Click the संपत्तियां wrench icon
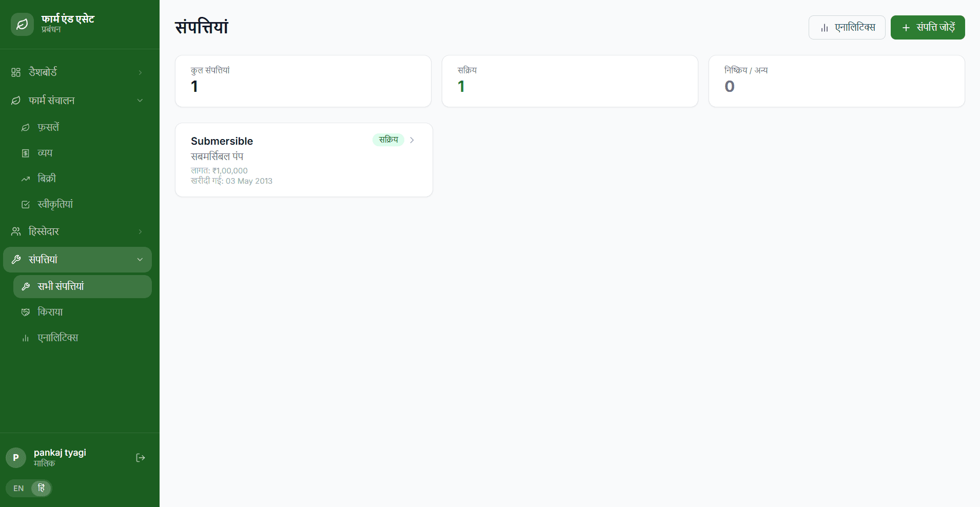This screenshot has height=507, width=980. (x=16, y=260)
